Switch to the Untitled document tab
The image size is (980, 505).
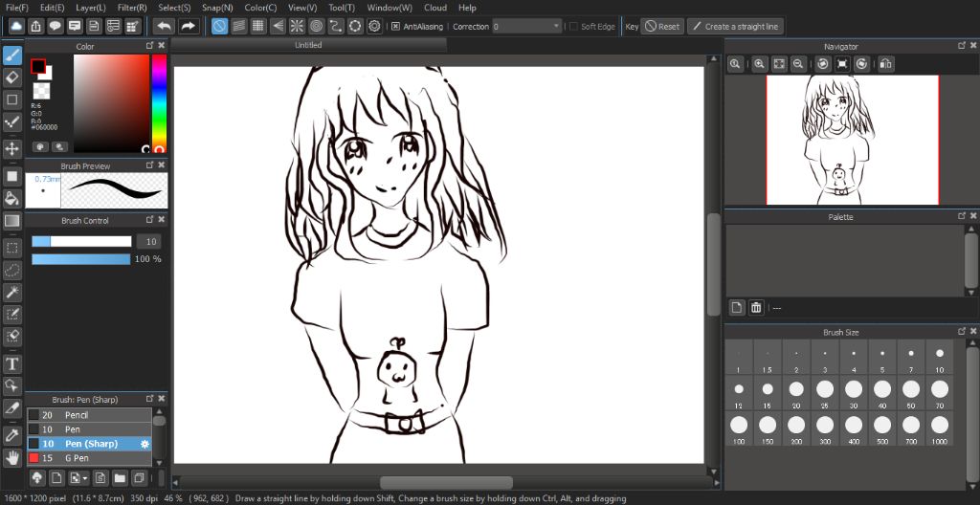[x=309, y=45]
